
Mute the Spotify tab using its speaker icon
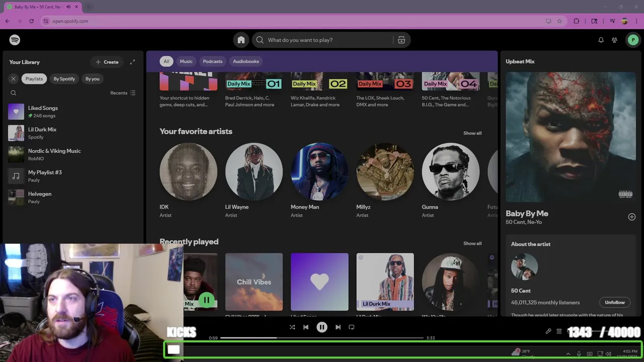(x=68, y=7)
